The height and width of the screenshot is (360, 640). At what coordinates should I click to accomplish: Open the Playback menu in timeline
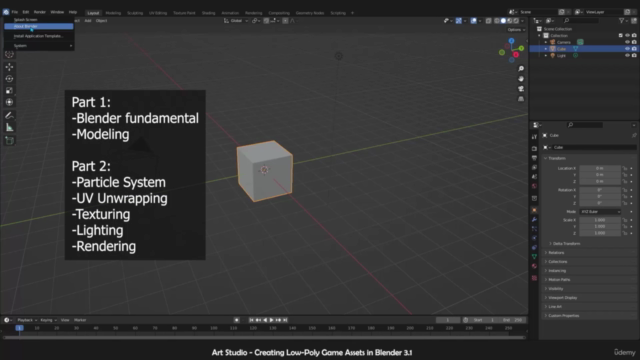pyautogui.click(x=27, y=320)
